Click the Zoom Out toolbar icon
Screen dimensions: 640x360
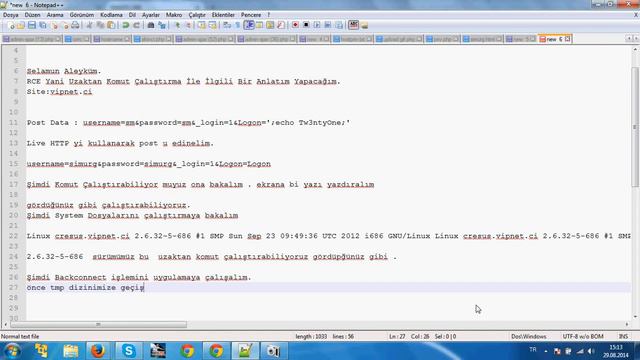[x=188, y=25]
